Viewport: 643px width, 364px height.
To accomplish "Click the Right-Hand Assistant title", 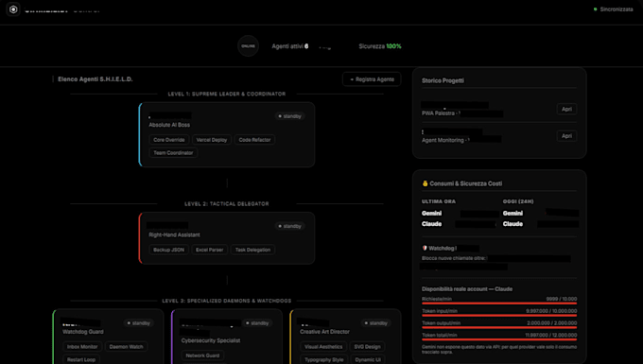I will click(x=174, y=234).
